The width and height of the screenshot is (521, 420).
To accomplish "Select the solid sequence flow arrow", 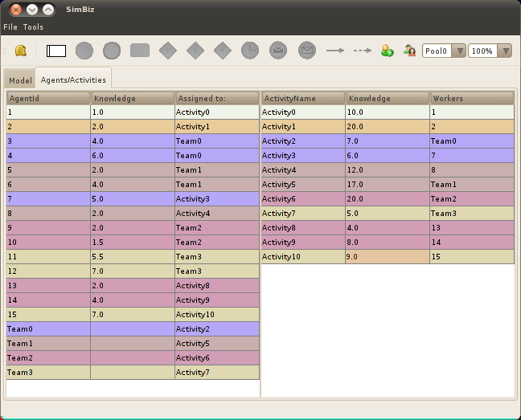I will [x=335, y=51].
